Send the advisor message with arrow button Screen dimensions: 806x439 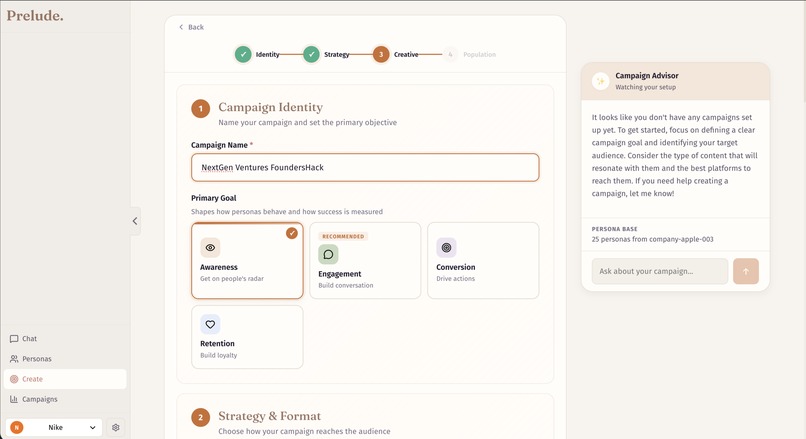[x=746, y=271]
